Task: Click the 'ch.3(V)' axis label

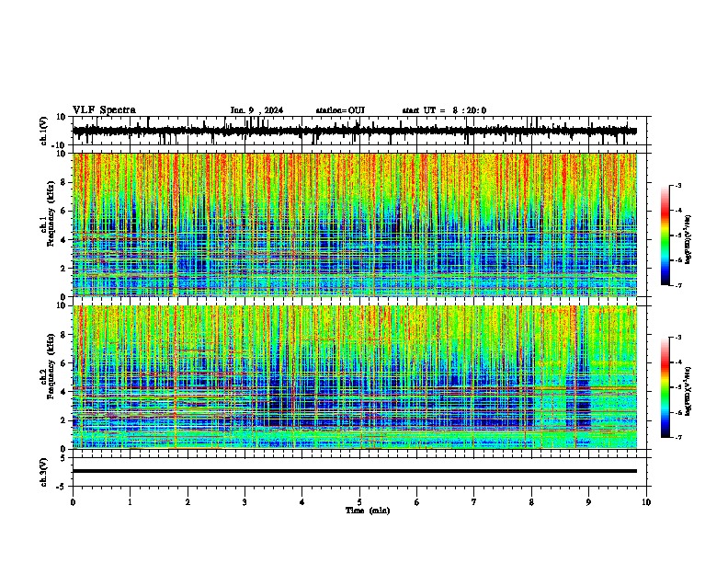Action: [x=44, y=472]
